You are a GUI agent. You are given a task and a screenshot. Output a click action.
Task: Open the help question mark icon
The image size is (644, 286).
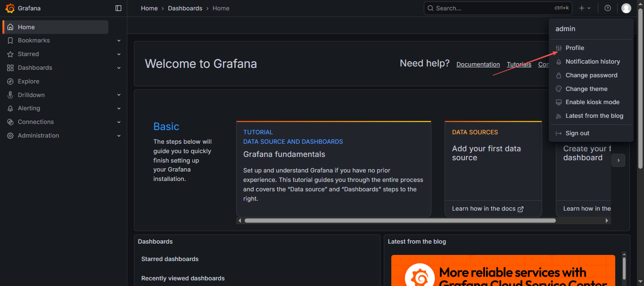coord(608,8)
